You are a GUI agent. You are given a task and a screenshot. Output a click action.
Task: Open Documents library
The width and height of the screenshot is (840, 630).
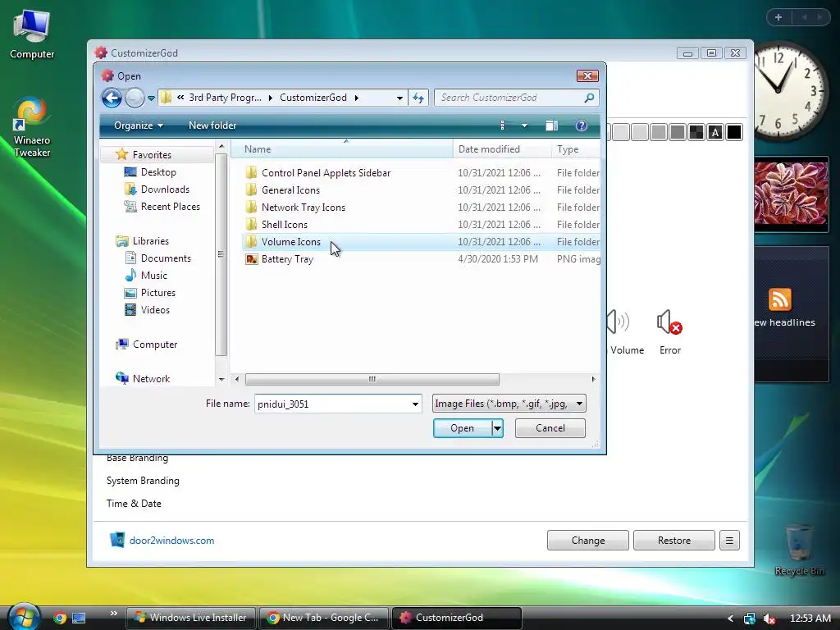166,258
